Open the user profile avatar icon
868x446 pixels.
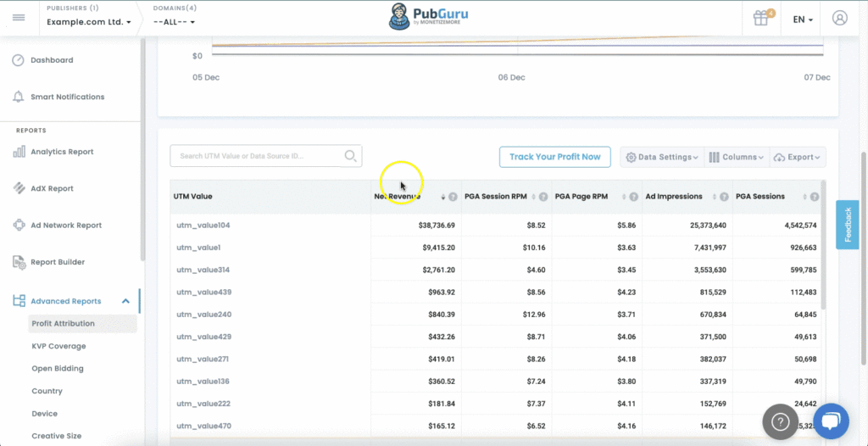click(839, 18)
